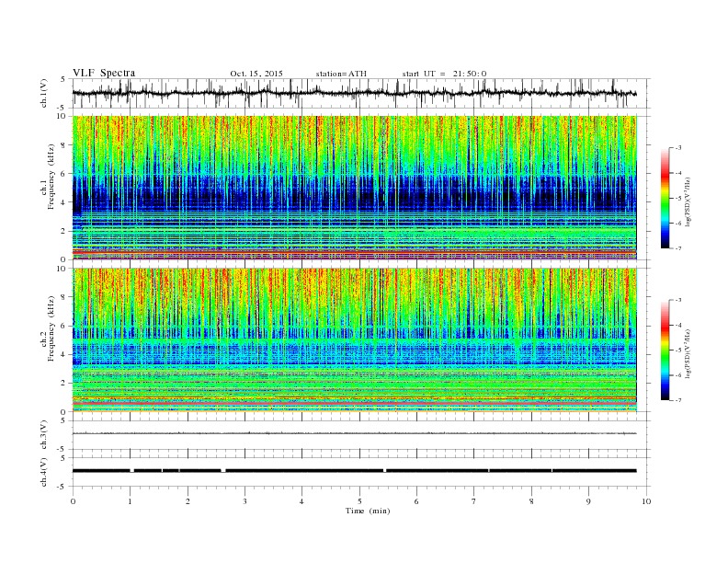The height and width of the screenshot is (563, 728).
Task: Click the thick black ch.4 voltage trace
Action: click(355, 471)
